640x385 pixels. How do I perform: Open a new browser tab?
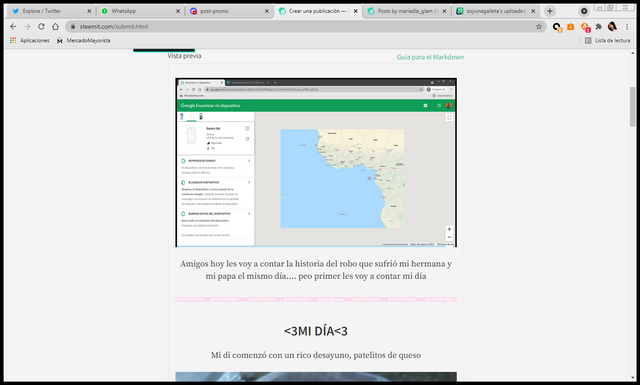click(x=550, y=11)
